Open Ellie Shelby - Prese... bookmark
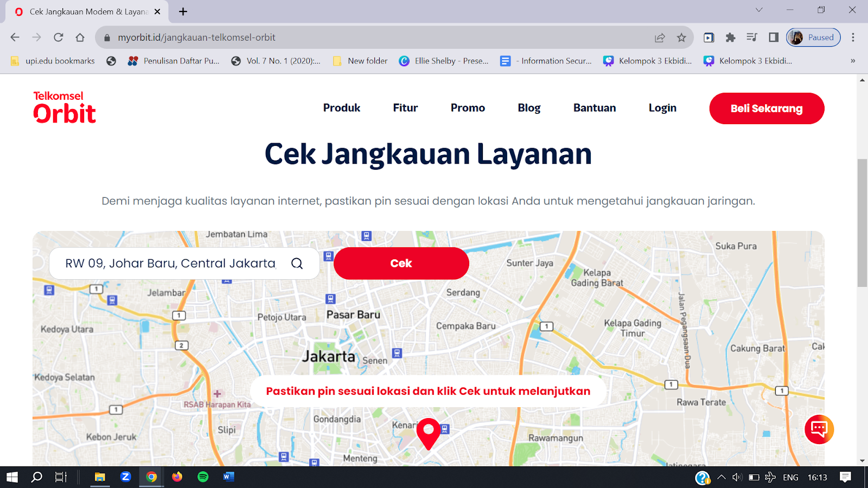 point(444,61)
